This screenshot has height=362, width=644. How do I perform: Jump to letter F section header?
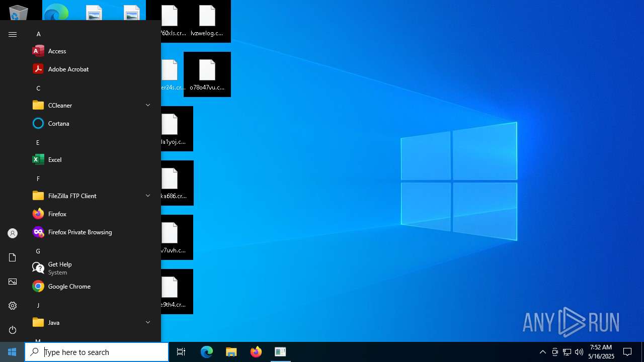tap(38, 179)
